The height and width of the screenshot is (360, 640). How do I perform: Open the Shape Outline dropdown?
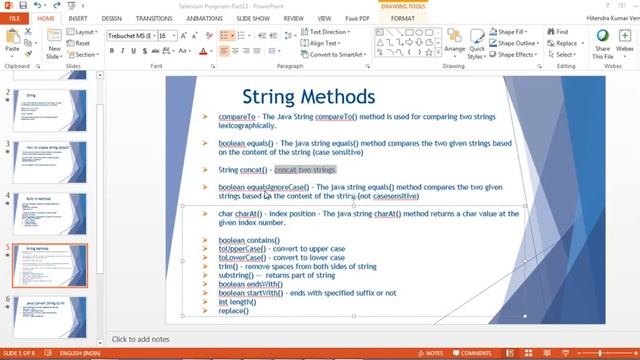(x=514, y=43)
